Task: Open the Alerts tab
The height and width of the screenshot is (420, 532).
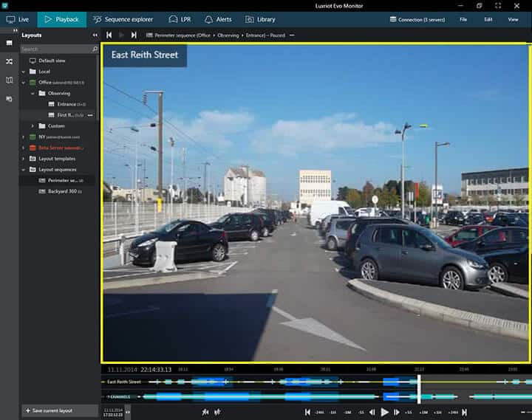Action: pyautogui.click(x=219, y=19)
